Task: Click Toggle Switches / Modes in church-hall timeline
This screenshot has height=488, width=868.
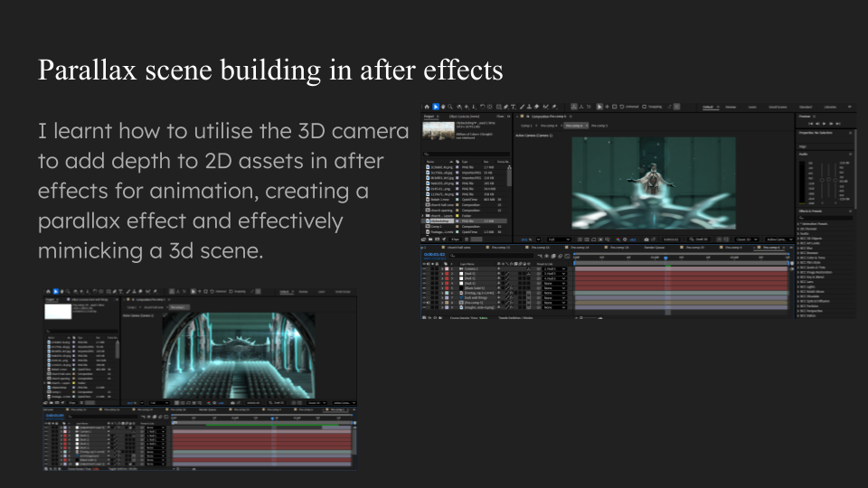Action: (x=122, y=469)
